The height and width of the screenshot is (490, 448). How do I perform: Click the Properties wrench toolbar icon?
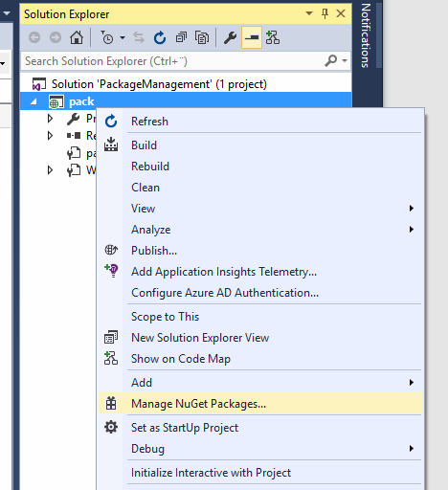(230, 37)
